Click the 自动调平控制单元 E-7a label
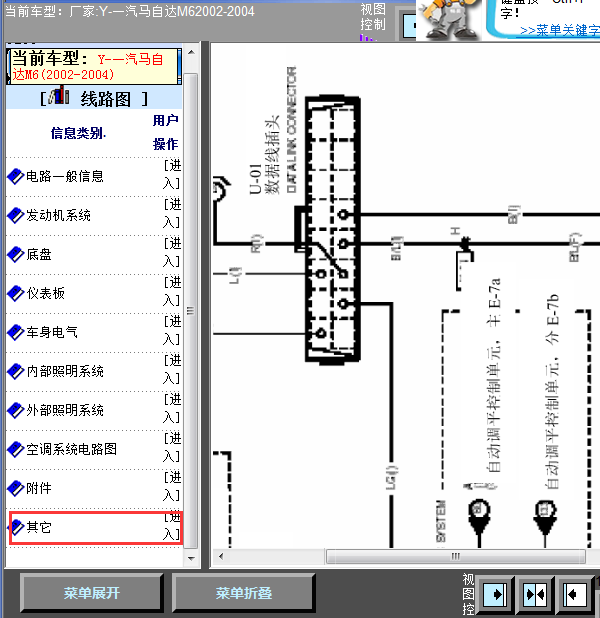 click(x=494, y=375)
